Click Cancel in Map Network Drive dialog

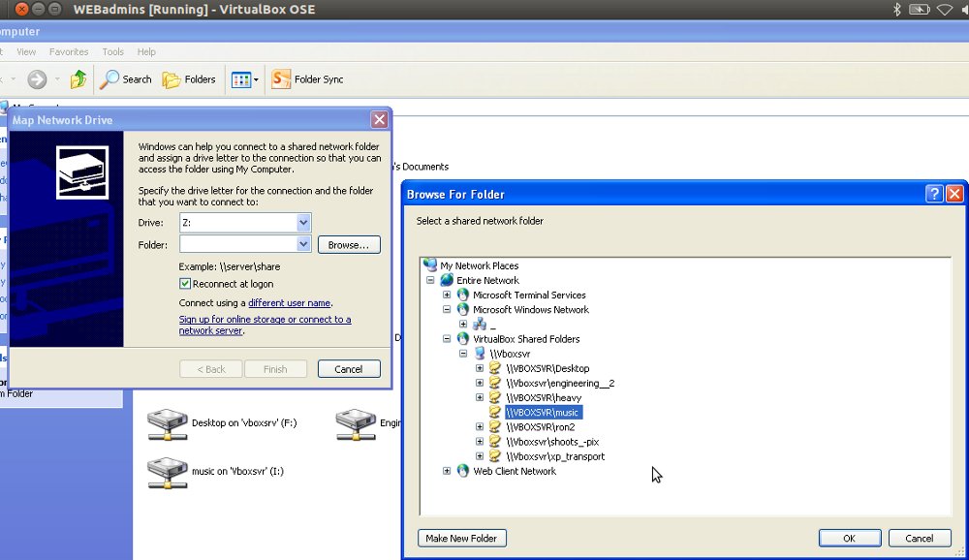click(349, 369)
